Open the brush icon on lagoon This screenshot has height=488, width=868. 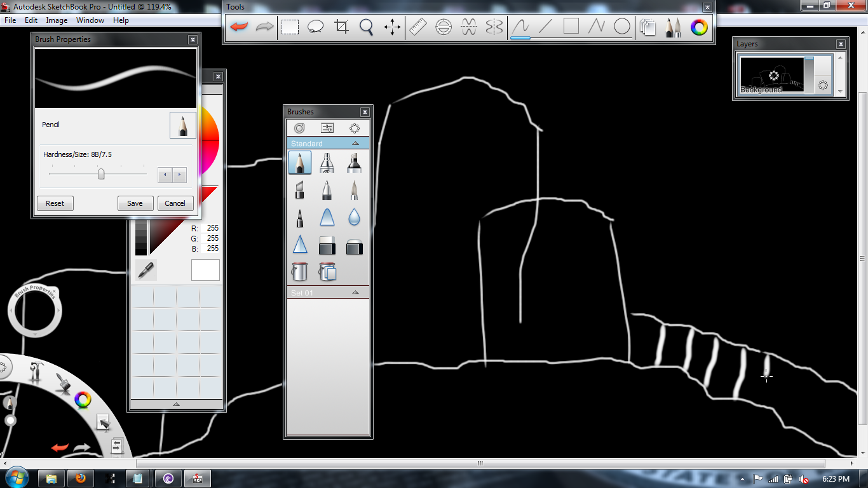[62, 383]
